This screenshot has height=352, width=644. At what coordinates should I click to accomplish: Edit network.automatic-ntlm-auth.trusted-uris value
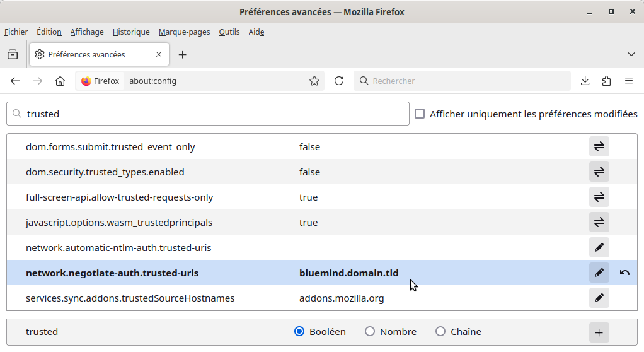[599, 247]
